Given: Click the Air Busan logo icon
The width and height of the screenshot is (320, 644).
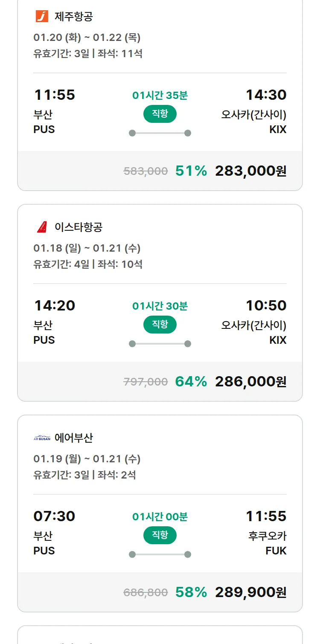Looking at the screenshot, I should click(42, 438).
